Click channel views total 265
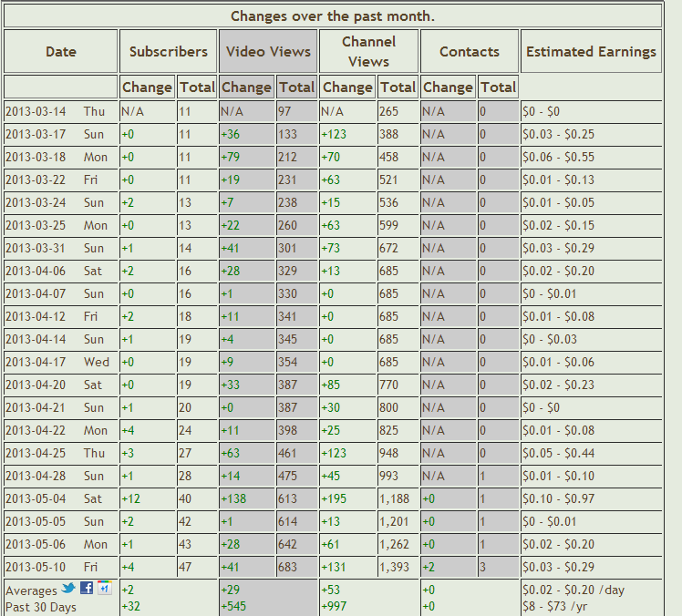The height and width of the screenshot is (616, 682). pos(388,112)
